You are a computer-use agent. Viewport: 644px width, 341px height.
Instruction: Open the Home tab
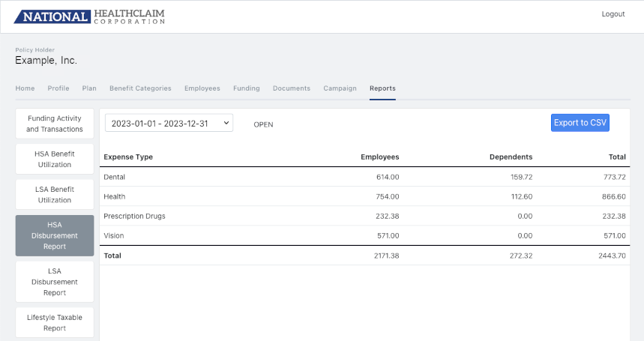point(25,88)
